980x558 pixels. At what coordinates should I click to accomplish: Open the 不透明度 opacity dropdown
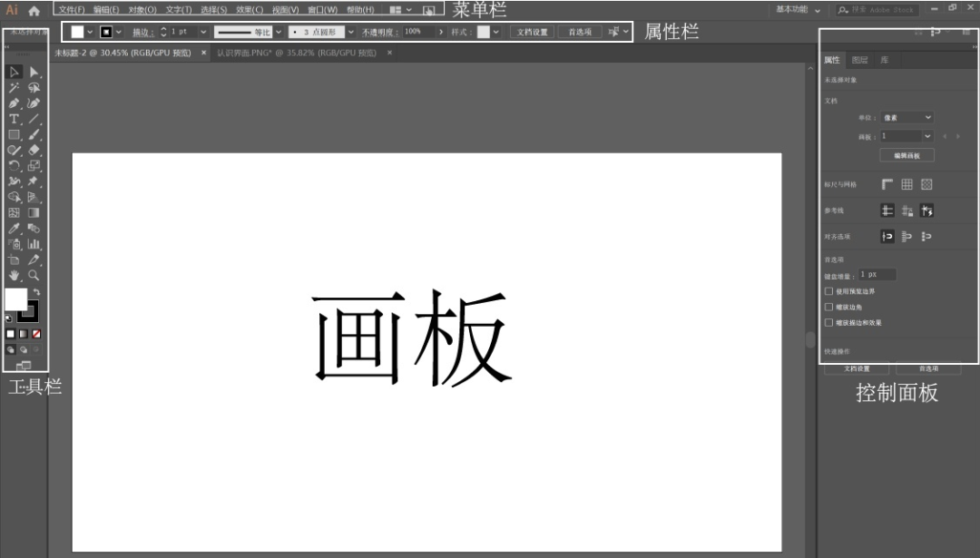441,30
